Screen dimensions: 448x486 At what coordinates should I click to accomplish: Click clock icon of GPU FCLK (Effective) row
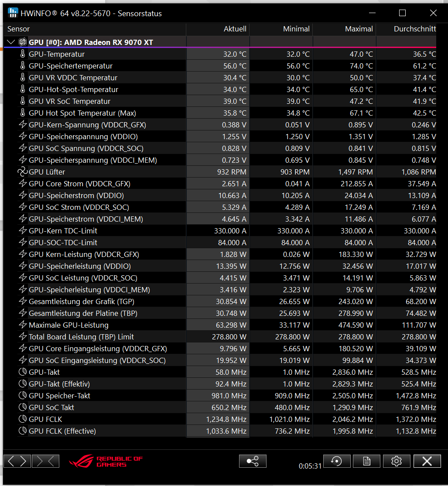(23, 431)
